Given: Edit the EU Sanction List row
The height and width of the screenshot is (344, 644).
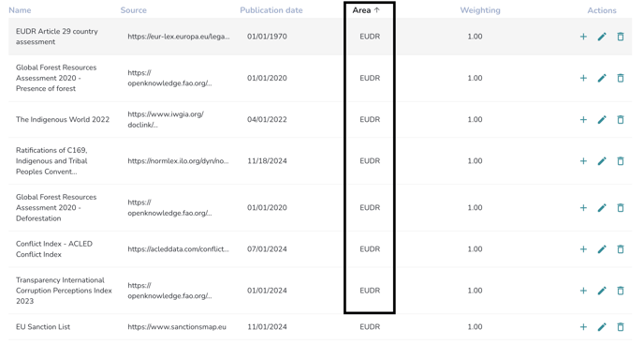Looking at the screenshot, I should tap(602, 327).
